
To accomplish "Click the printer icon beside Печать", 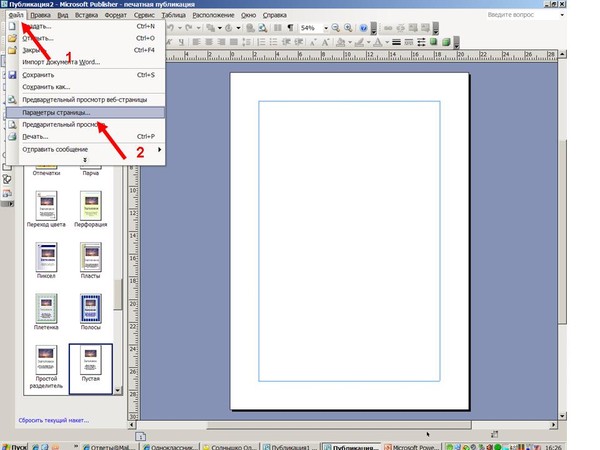I will [12, 136].
